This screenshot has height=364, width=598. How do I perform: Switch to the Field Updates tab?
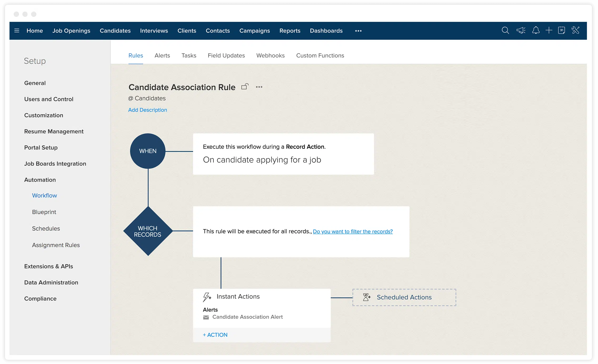[226, 55]
